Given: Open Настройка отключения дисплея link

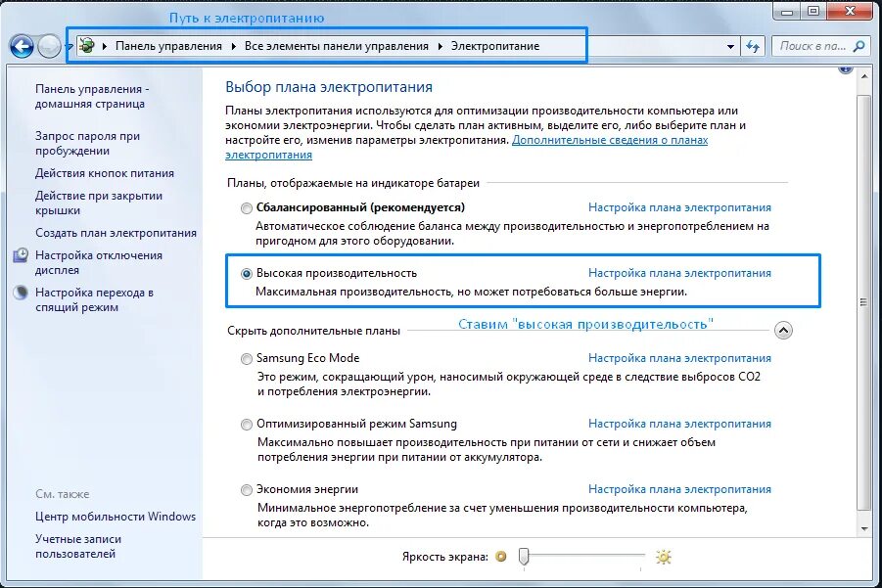Looking at the screenshot, I should click(99, 262).
